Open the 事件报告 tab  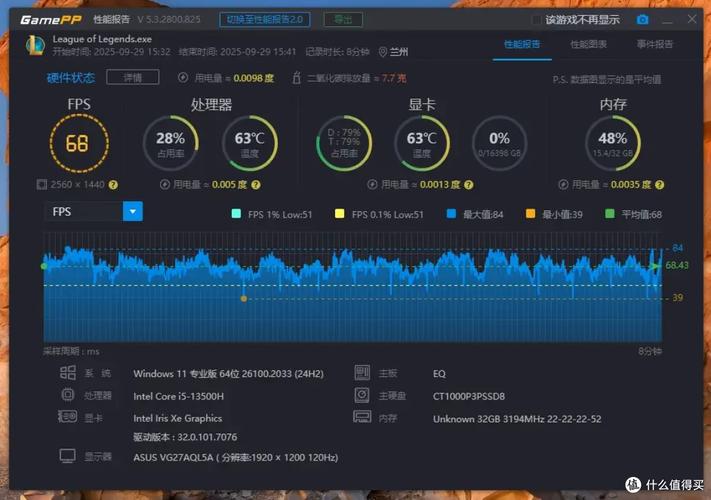[x=655, y=44]
